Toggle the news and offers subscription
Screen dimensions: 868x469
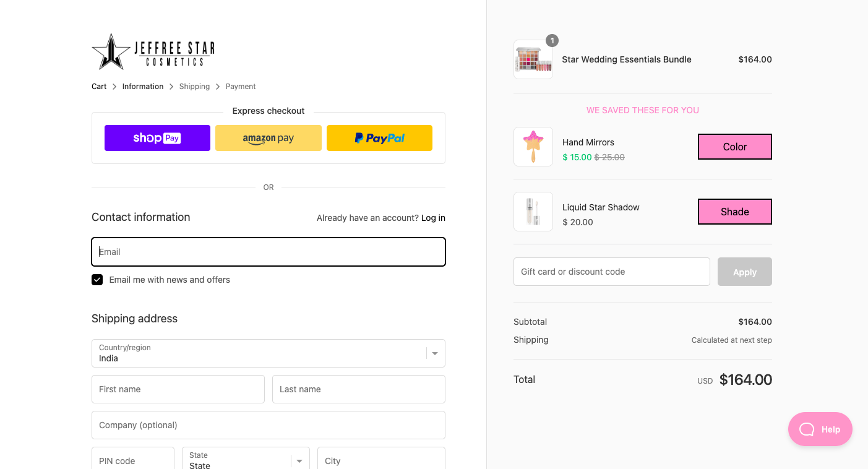pos(97,280)
